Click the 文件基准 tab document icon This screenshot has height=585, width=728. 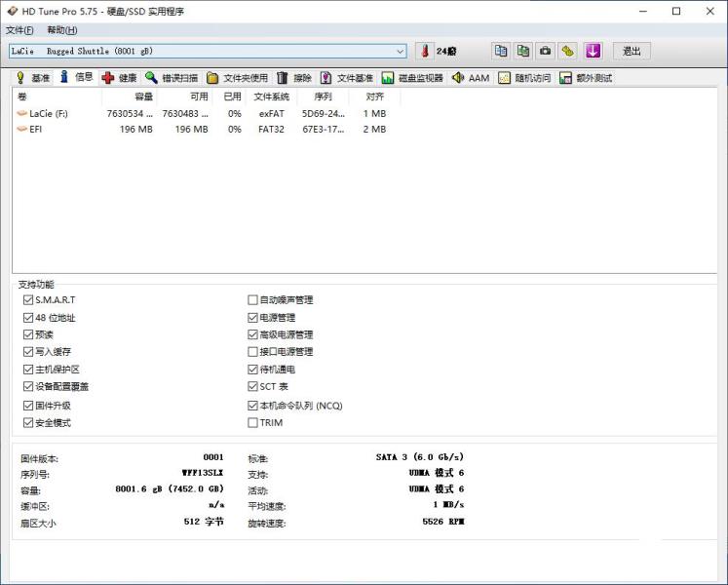click(x=326, y=78)
